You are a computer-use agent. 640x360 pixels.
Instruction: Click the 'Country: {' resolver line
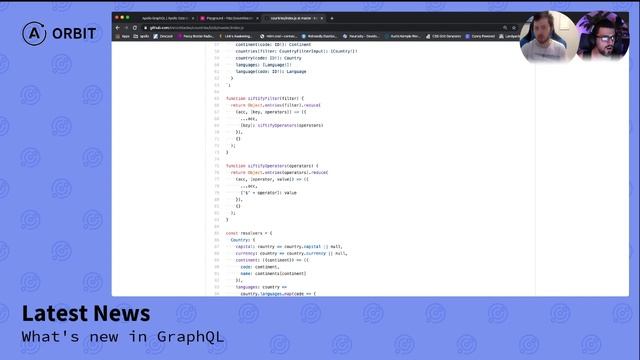click(243, 240)
